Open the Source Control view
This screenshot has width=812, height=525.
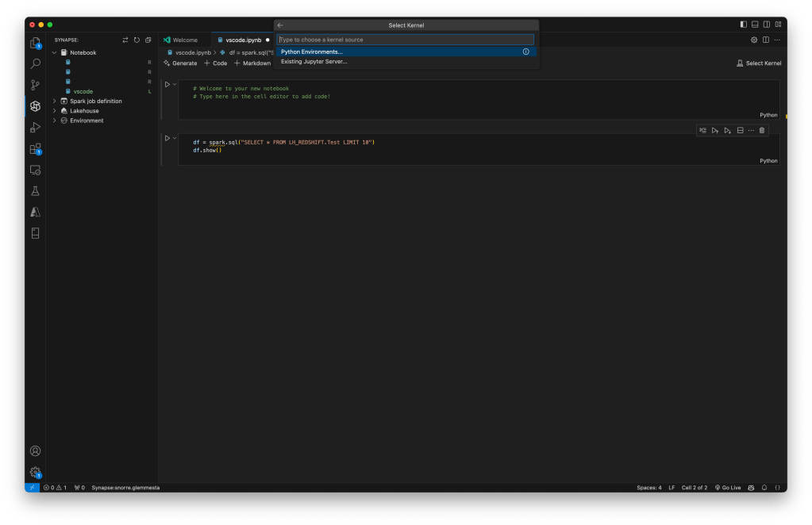coord(35,84)
